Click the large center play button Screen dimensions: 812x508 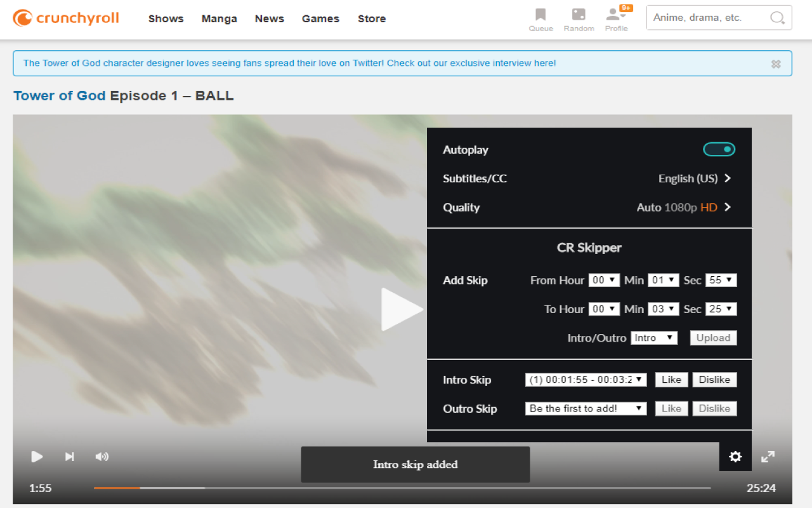click(402, 309)
